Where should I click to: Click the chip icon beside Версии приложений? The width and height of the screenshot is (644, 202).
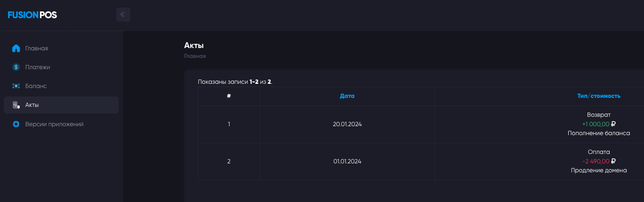tap(16, 124)
